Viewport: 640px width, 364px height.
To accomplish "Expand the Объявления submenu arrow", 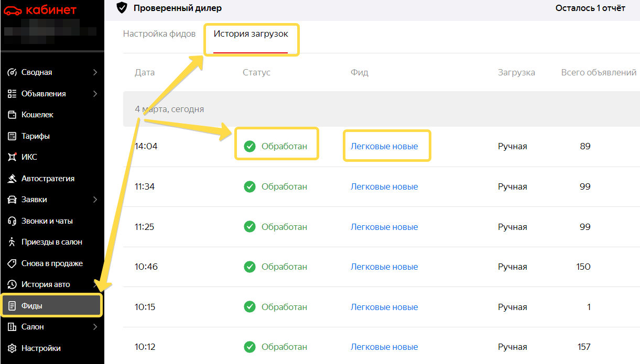I will 95,94.
